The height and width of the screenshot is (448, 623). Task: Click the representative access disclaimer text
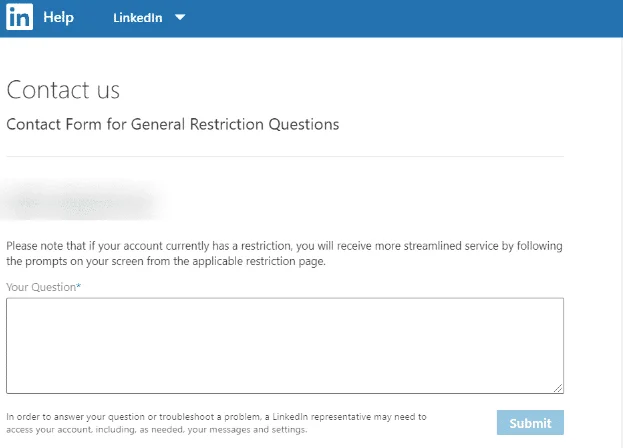(216, 423)
